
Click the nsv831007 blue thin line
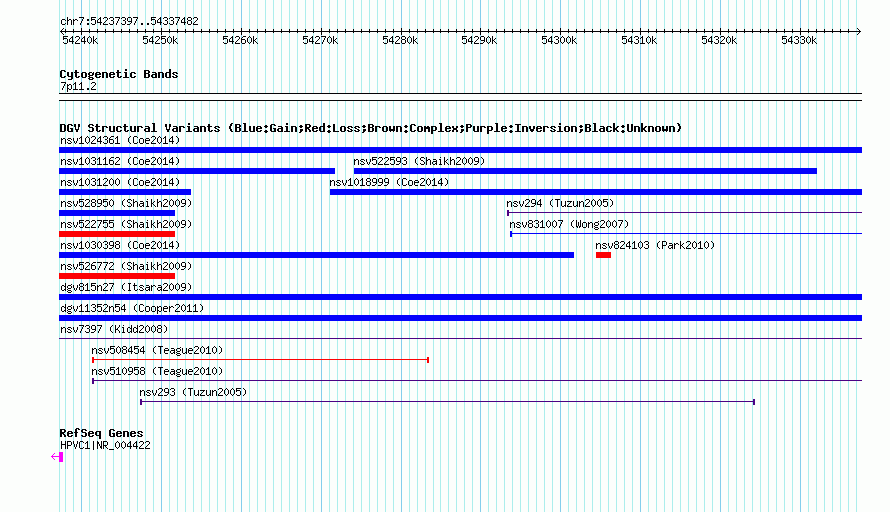pyautogui.click(x=686, y=234)
